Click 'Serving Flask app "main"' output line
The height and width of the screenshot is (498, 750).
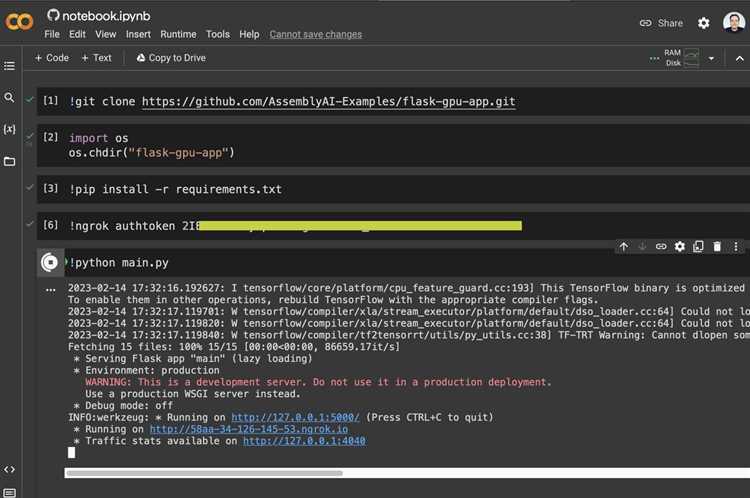click(193, 358)
